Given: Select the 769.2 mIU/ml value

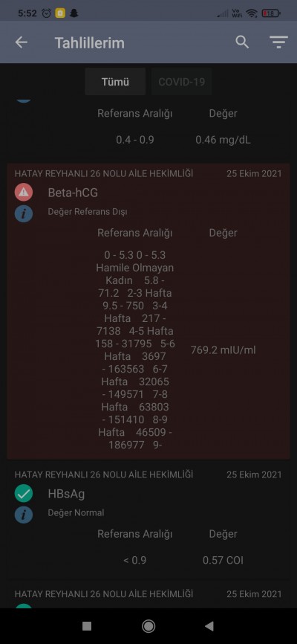Looking at the screenshot, I should coord(223,350).
